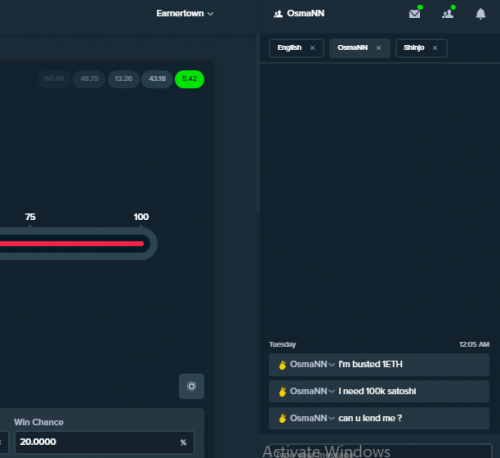Click the percent icon in Win Chance

183,442
